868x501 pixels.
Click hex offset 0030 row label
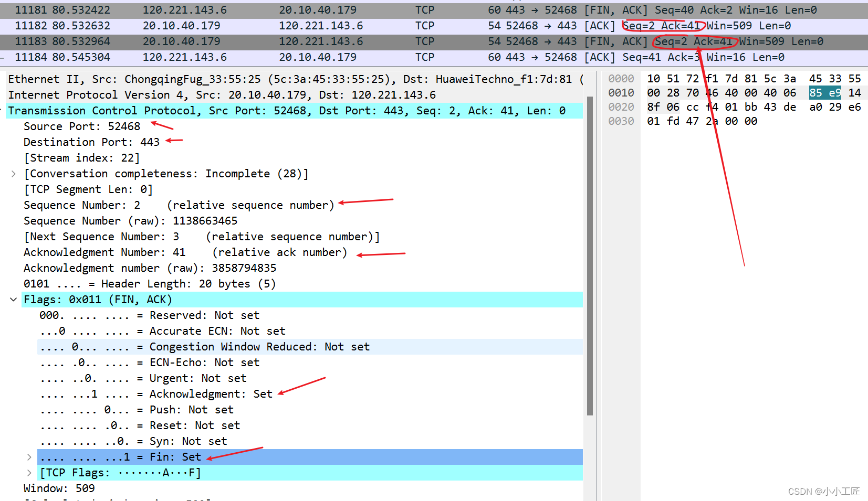point(621,121)
